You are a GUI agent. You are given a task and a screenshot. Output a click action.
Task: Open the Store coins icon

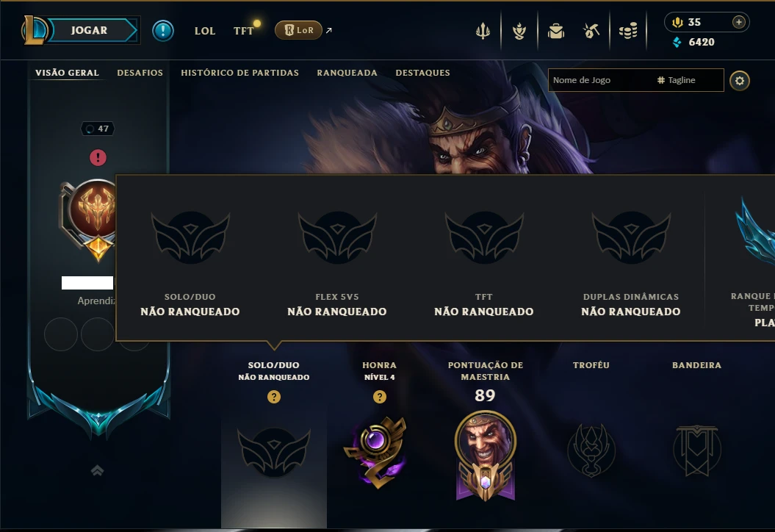627,31
